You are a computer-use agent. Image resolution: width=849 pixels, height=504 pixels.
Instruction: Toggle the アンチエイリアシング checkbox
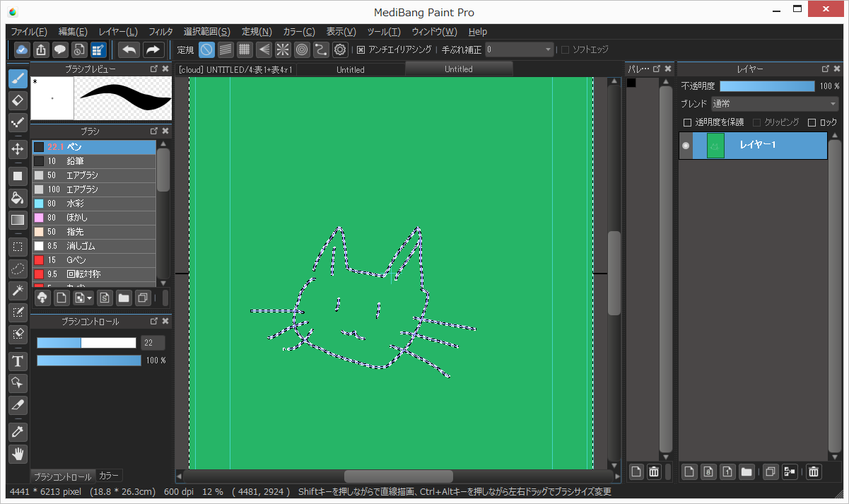click(x=361, y=49)
